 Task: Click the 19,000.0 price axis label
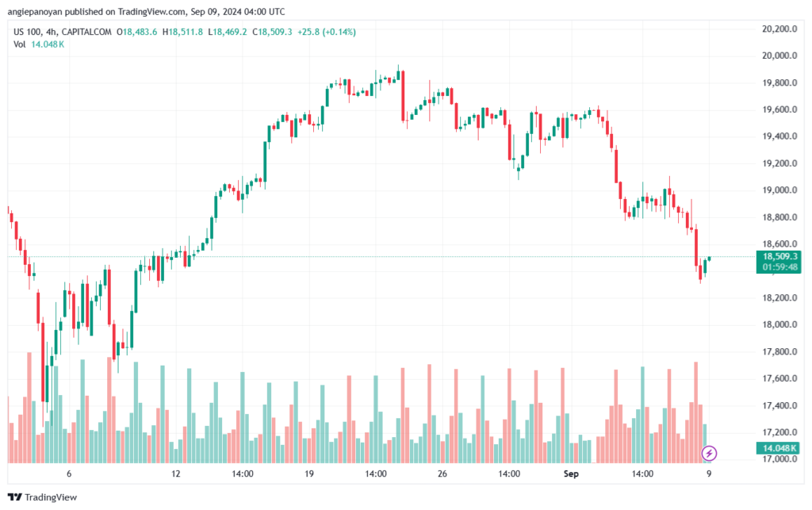779,190
